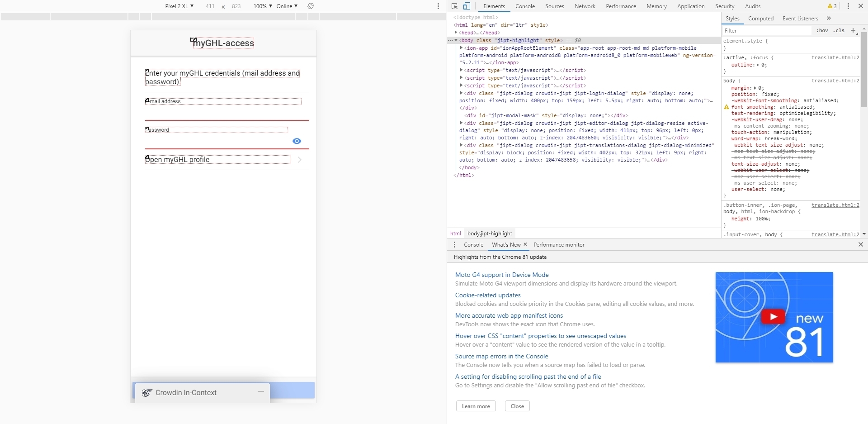Open Source map errors in the Console link

[x=501, y=356]
